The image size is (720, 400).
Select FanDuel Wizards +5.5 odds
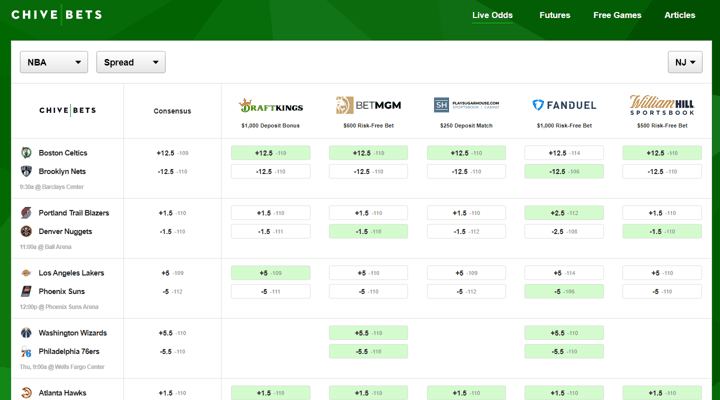click(x=564, y=333)
